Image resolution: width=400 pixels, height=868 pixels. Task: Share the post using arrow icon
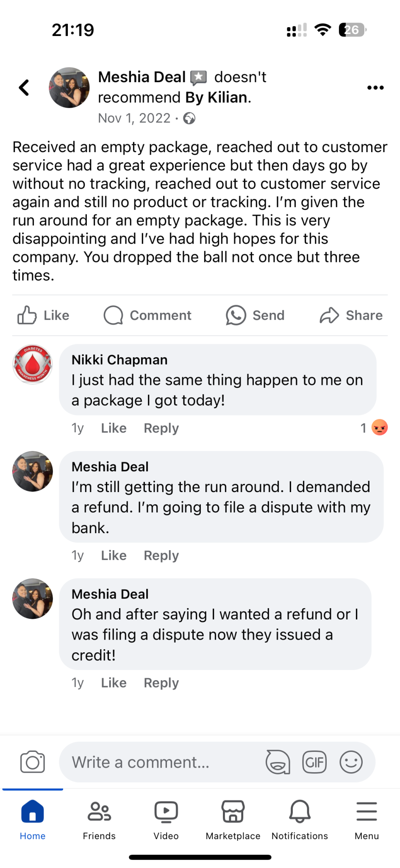[329, 315]
